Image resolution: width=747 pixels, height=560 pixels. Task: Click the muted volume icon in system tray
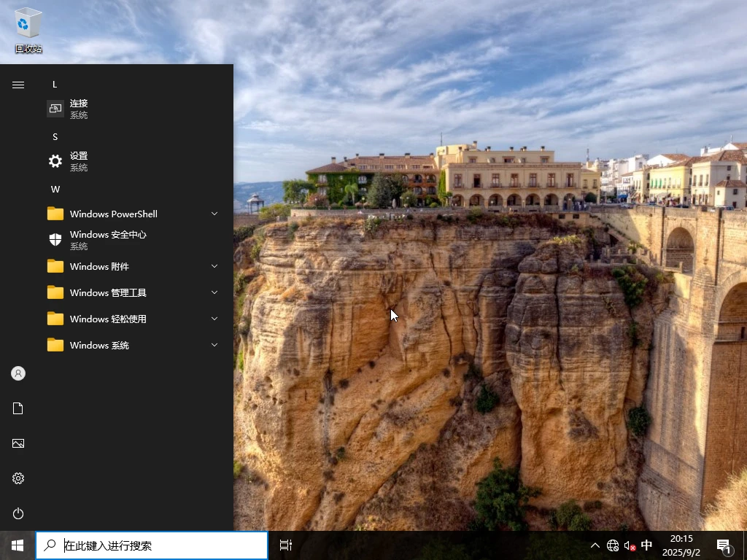[629, 545]
